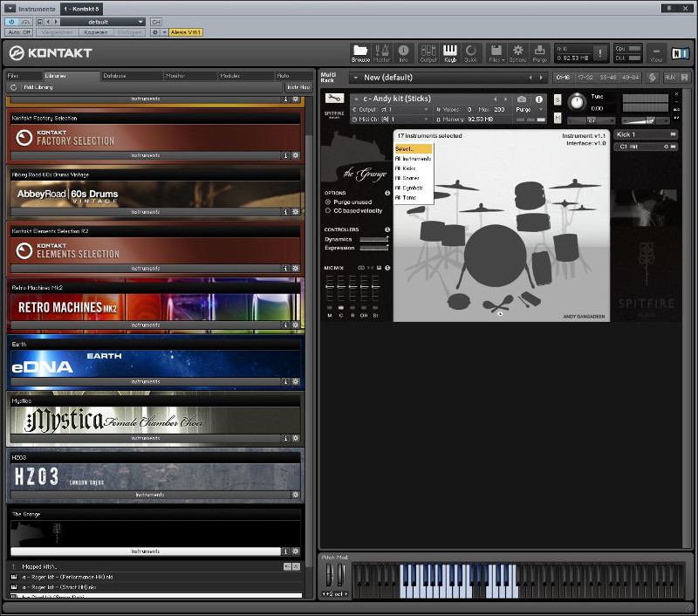Open instrument edit mode wrench icon
The width and height of the screenshot is (698, 616).
334,98
